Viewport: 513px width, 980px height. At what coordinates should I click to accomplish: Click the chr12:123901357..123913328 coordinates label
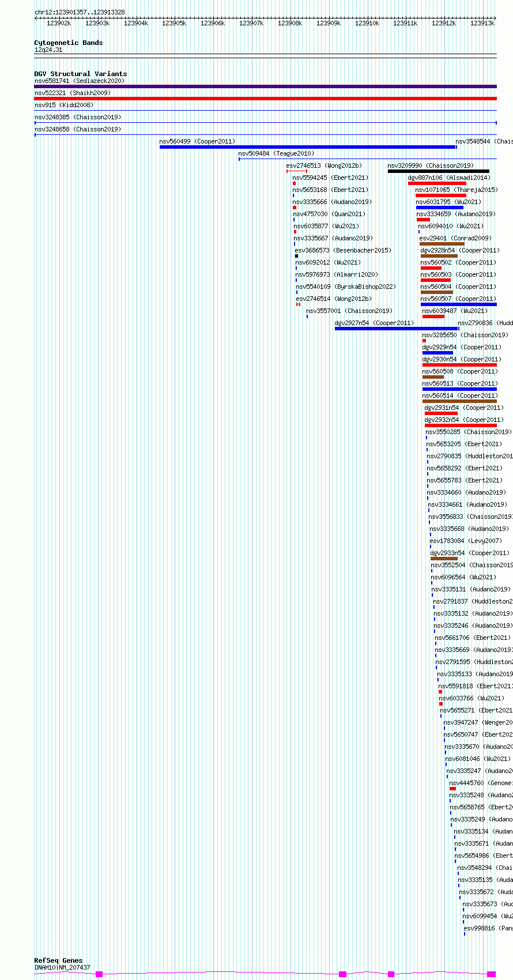80,12
